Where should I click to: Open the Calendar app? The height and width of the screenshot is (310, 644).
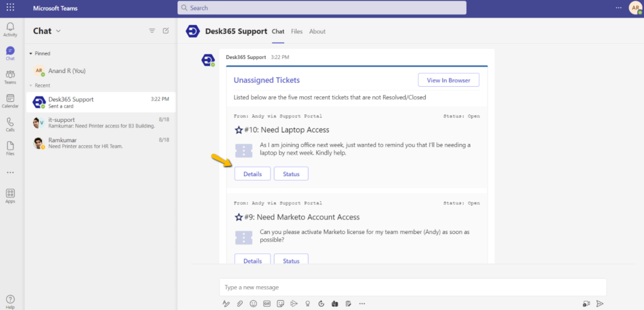(10, 101)
